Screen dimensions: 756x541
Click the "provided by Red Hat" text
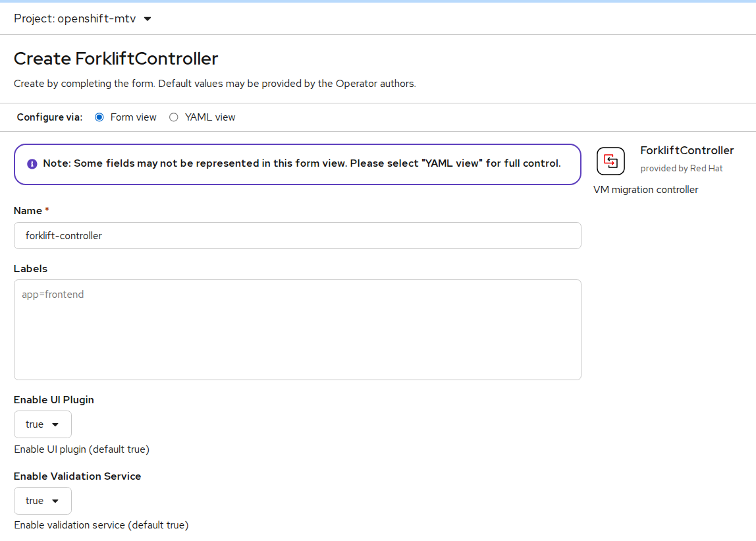pos(682,169)
